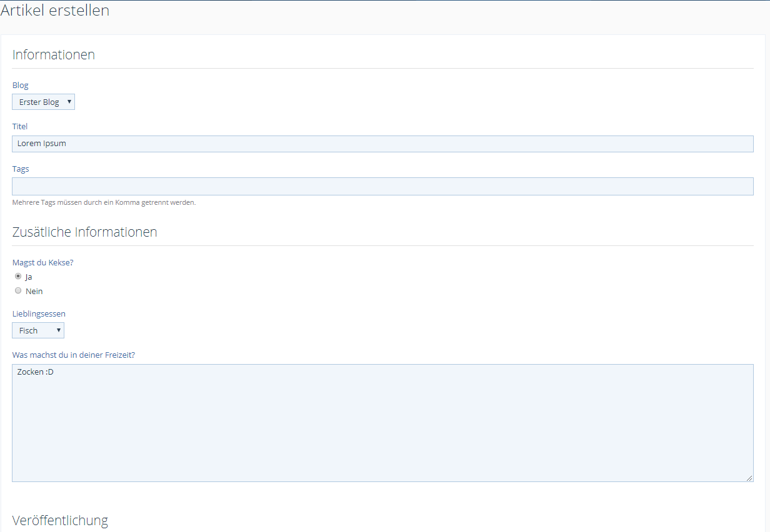Click the Informationen section heading

coord(54,55)
